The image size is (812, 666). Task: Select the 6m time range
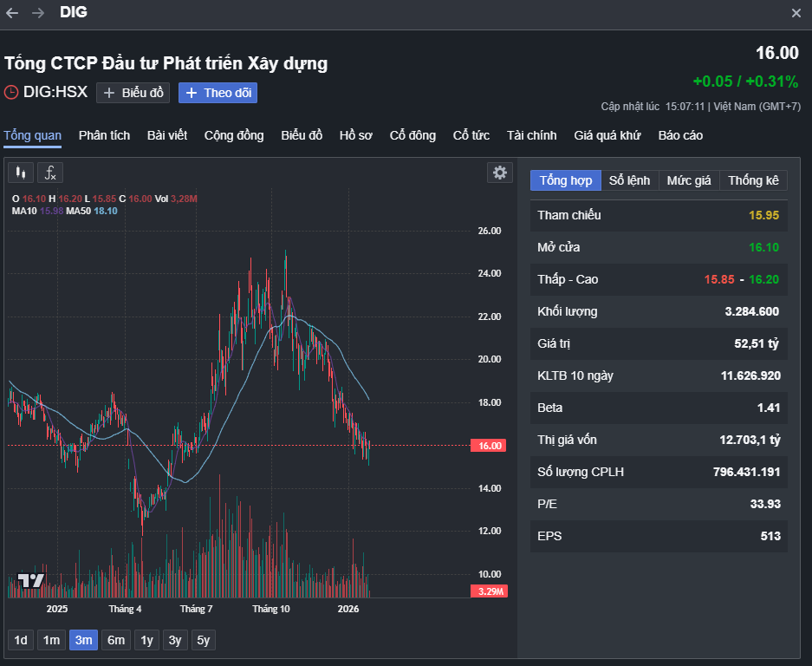click(x=115, y=640)
